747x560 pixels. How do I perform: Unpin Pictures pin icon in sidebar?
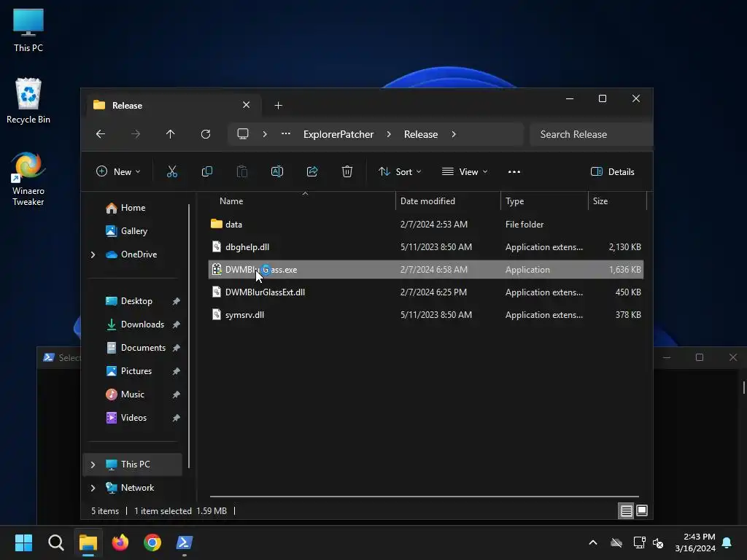[177, 371]
